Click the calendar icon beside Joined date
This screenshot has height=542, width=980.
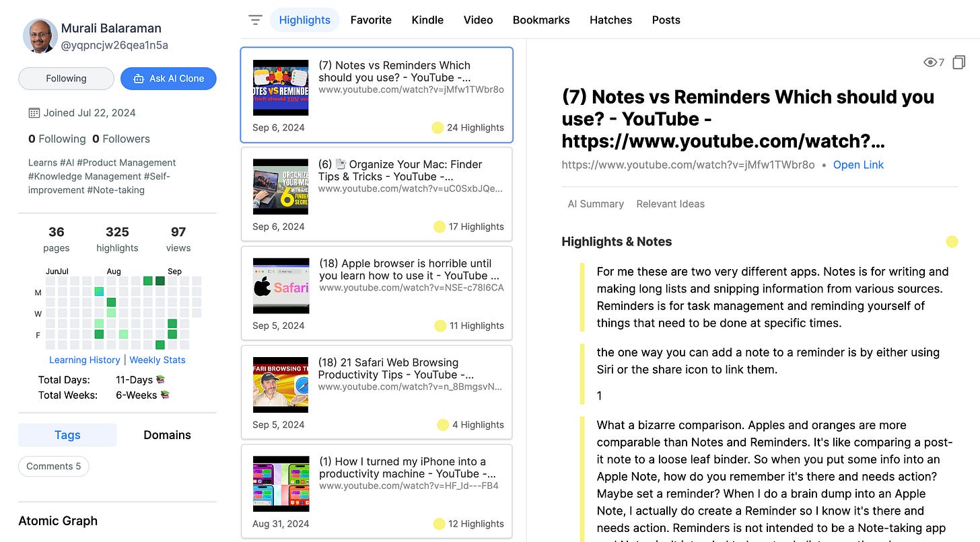(34, 113)
